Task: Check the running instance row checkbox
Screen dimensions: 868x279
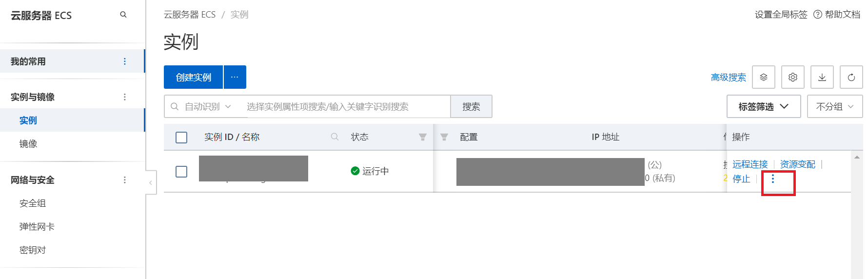Action: [x=181, y=172]
